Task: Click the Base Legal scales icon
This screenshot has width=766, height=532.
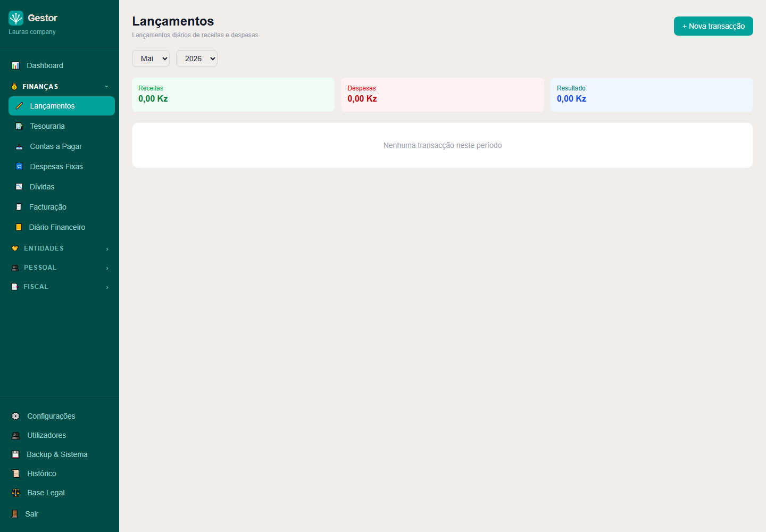Action: point(15,493)
